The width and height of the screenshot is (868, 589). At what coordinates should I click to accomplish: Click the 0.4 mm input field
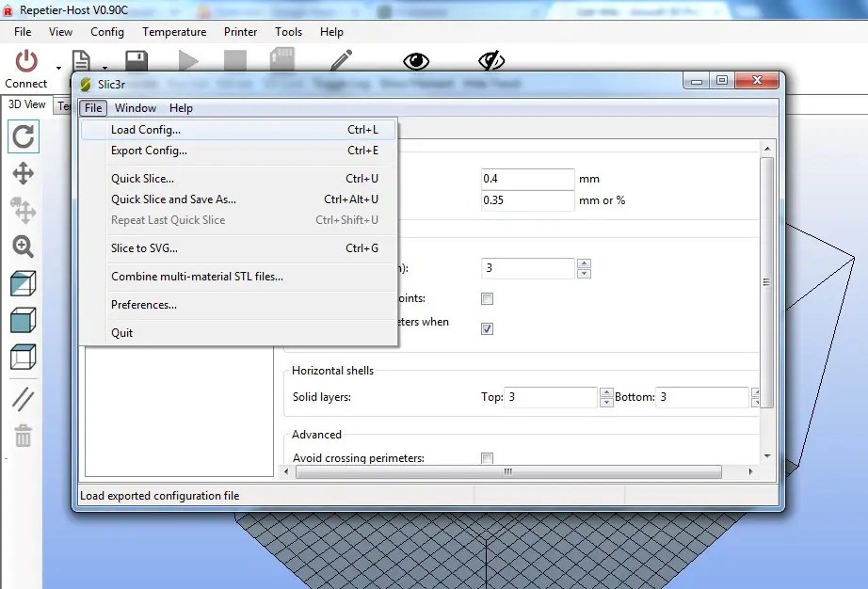click(x=527, y=179)
